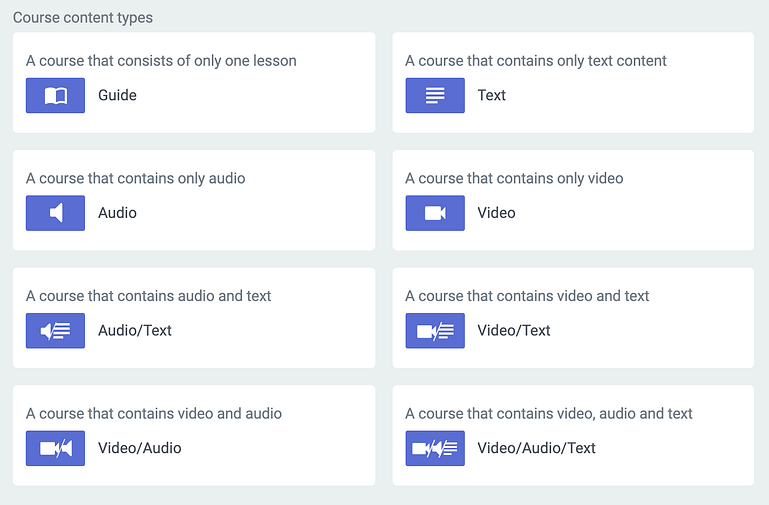The image size is (769, 505).
Task: Select the Video/Text label
Action: tap(514, 330)
